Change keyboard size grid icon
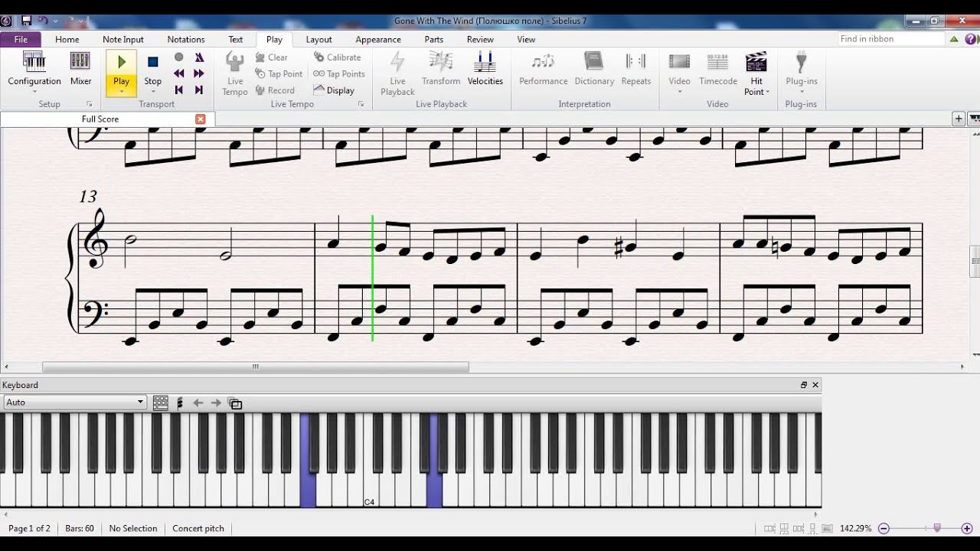The width and height of the screenshot is (980, 551). 161,403
